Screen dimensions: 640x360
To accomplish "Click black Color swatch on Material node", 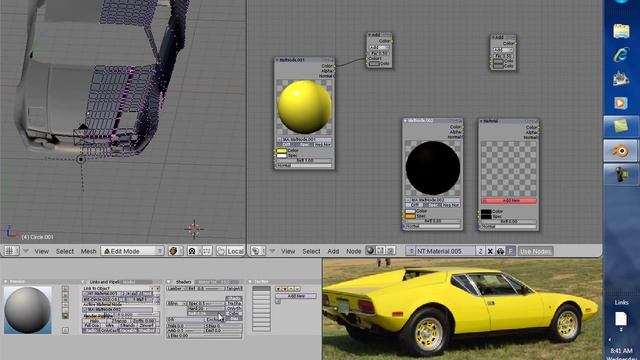I will tap(486, 212).
